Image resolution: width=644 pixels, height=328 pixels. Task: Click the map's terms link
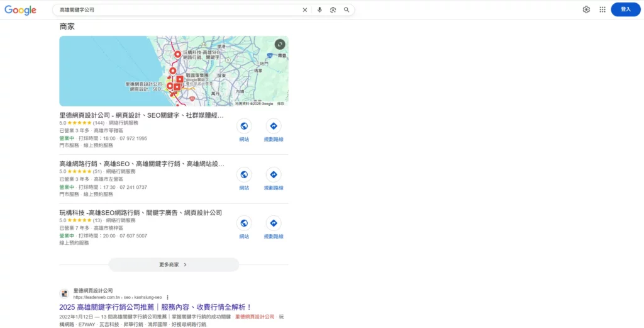tap(280, 104)
